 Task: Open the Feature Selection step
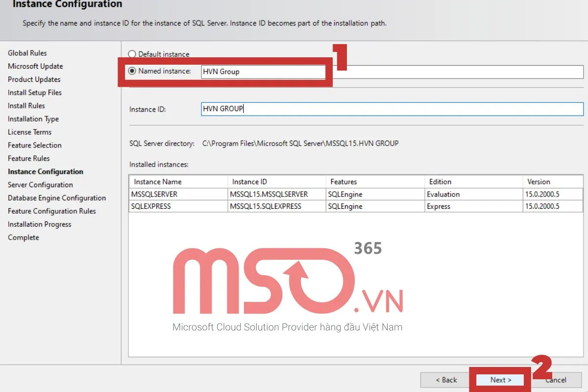click(x=35, y=145)
